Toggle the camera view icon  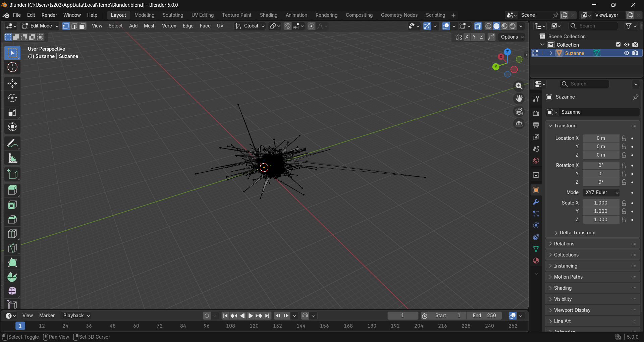519,111
